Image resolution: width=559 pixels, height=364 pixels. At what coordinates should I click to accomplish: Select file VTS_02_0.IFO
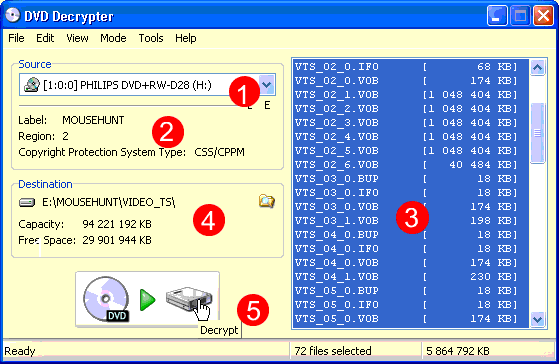point(410,67)
